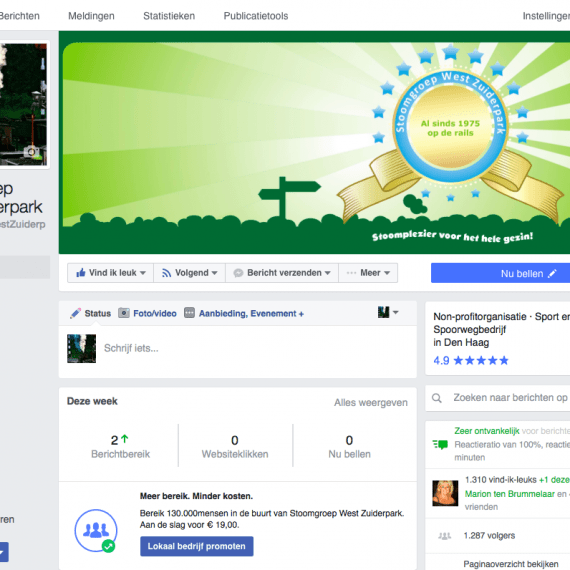Click the page avatar in composer
The width and height of the screenshot is (570, 570).
point(81,349)
